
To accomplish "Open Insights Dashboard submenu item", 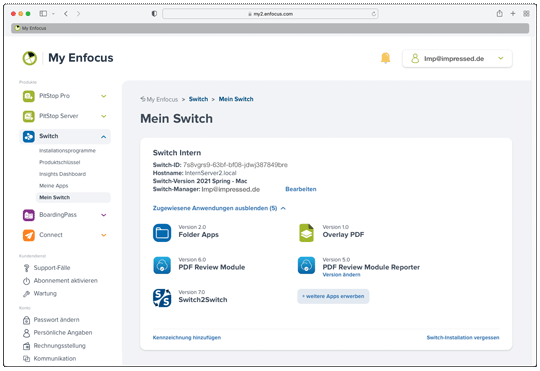I will coord(62,174).
